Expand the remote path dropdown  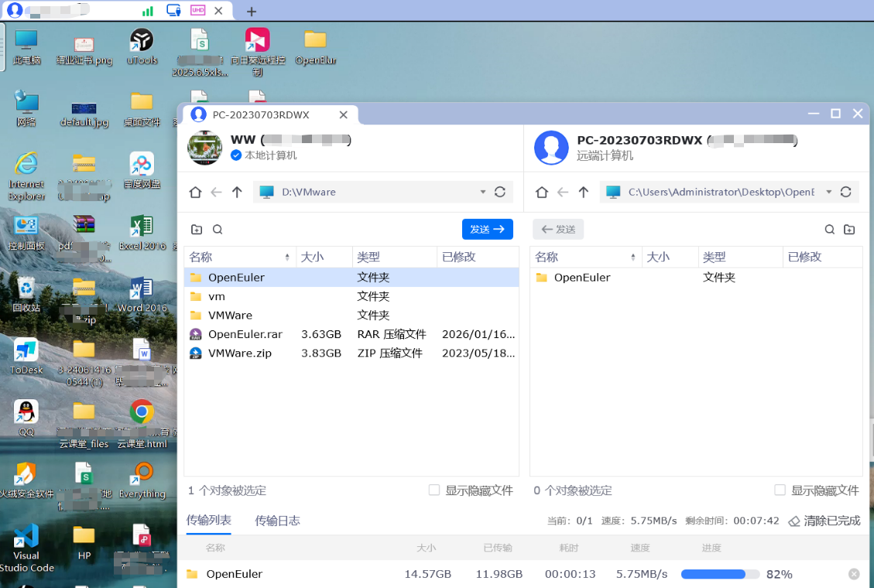(829, 192)
